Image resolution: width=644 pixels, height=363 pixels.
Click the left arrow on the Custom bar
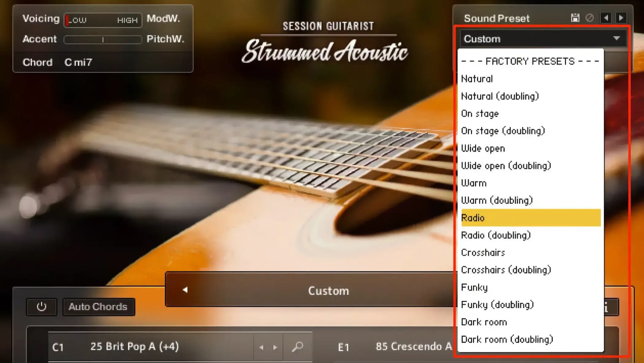[185, 290]
